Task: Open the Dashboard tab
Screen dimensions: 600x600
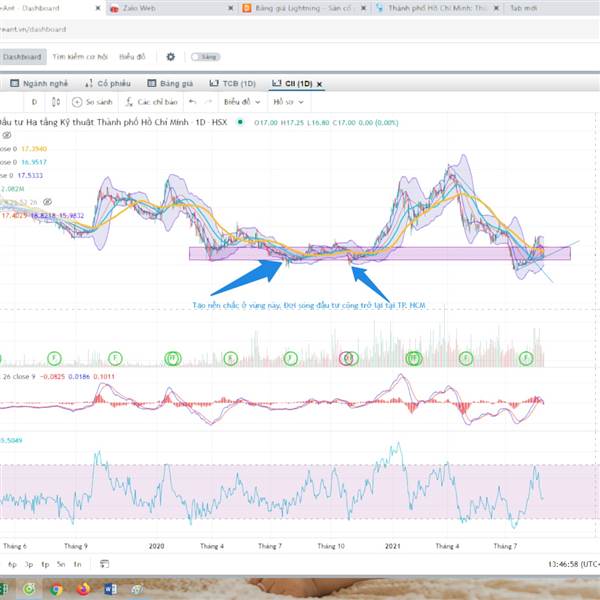Action: (23, 57)
